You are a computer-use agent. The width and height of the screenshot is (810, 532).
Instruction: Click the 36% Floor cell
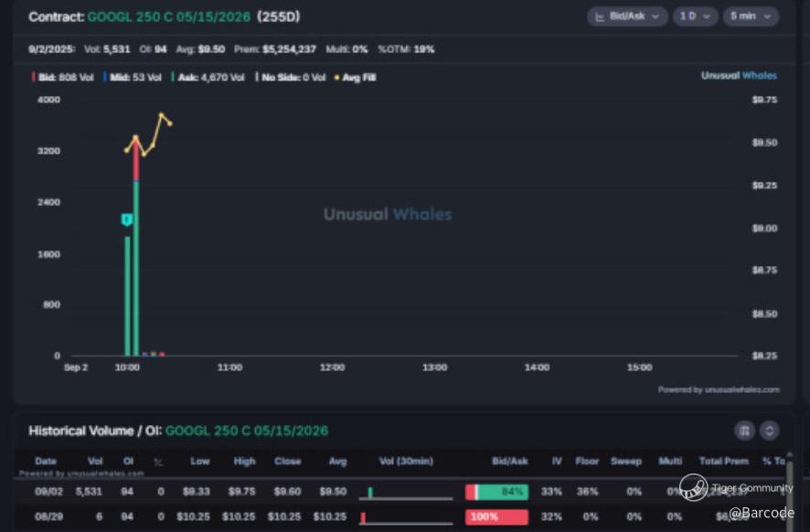587,491
